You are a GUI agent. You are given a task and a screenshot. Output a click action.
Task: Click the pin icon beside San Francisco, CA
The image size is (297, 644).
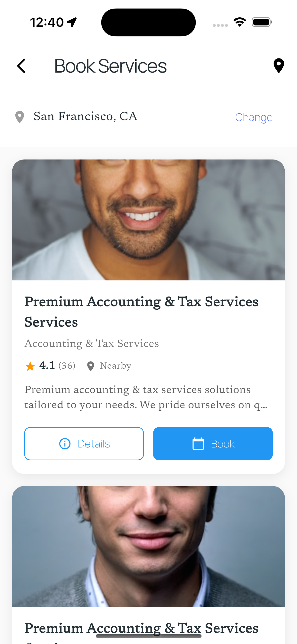[19, 116]
